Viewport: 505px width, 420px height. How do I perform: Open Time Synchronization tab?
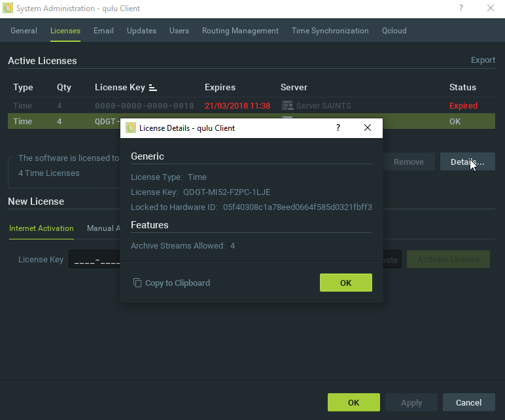330,31
